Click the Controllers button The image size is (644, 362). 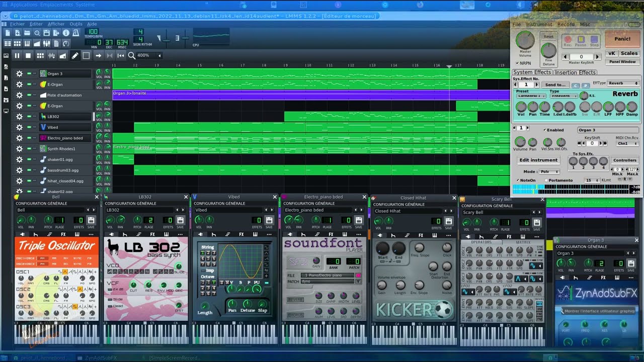tap(625, 160)
